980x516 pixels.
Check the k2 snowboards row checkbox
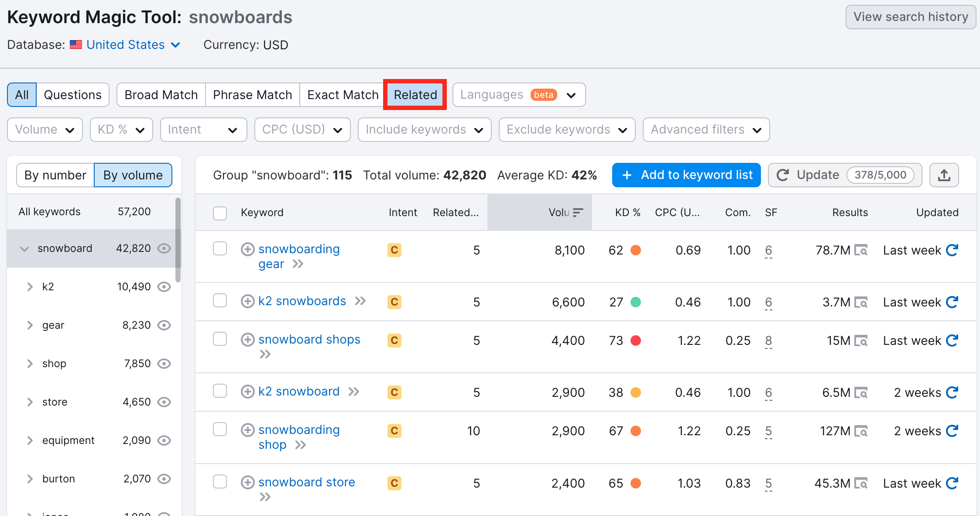(220, 301)
